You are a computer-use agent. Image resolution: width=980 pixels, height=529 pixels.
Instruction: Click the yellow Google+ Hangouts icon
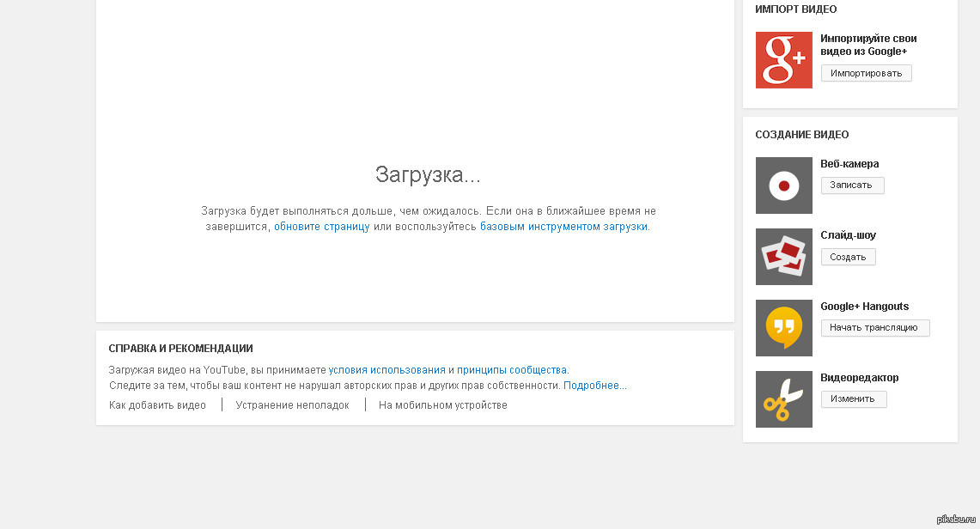click(x=783, y=328)
